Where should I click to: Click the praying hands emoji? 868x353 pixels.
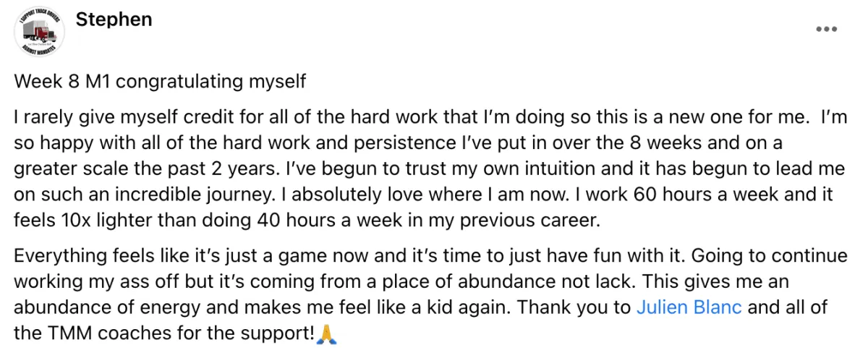(x=327, y=335)
